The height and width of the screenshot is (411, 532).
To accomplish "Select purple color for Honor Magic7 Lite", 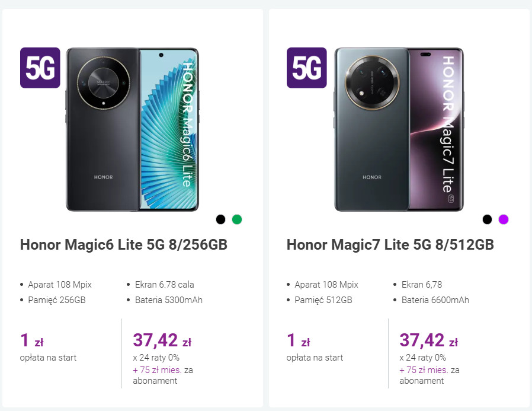I will (504, 219).
